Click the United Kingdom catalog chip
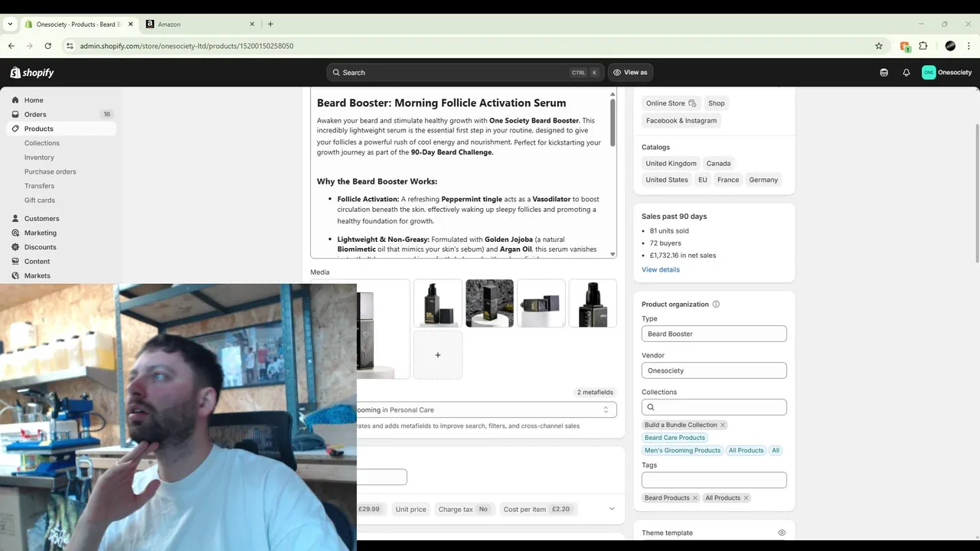The width and height of the screenshot is (980, 551). [x=671, y=164]
